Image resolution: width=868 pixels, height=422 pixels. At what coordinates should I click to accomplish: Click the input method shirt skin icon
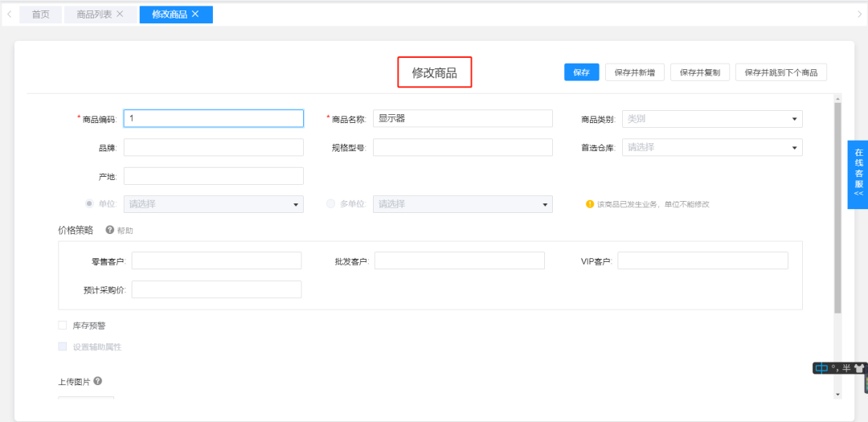(858, 368)
